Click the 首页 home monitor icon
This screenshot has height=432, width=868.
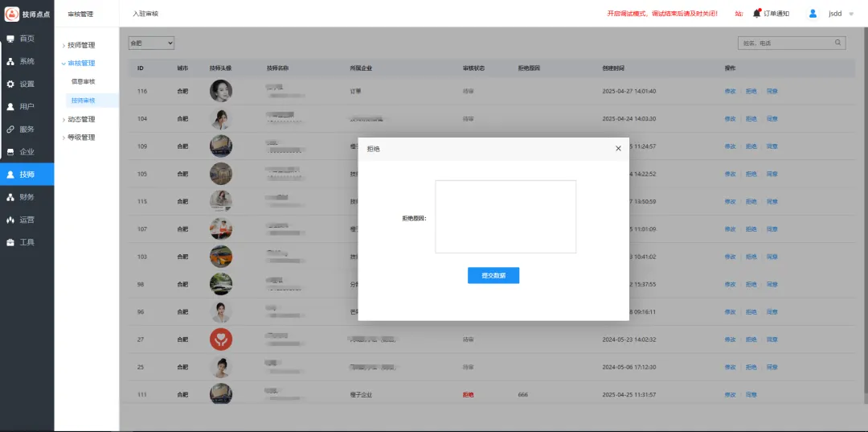click(x=10, y=39)
